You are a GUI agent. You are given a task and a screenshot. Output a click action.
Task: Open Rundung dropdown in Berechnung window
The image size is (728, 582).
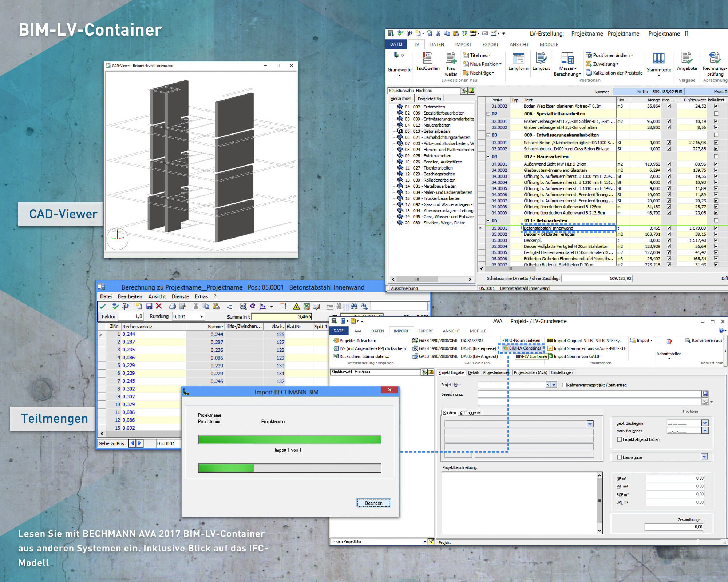click(201, 316)
